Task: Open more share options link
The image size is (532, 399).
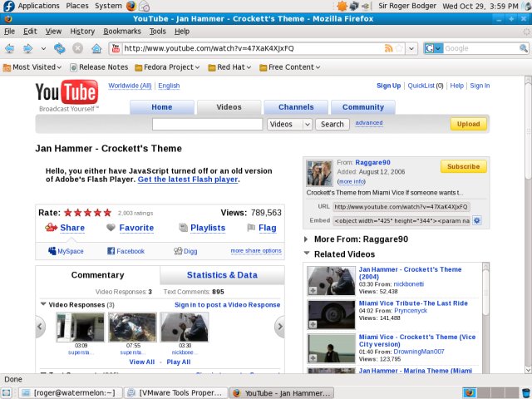Action: pos(256,251)
